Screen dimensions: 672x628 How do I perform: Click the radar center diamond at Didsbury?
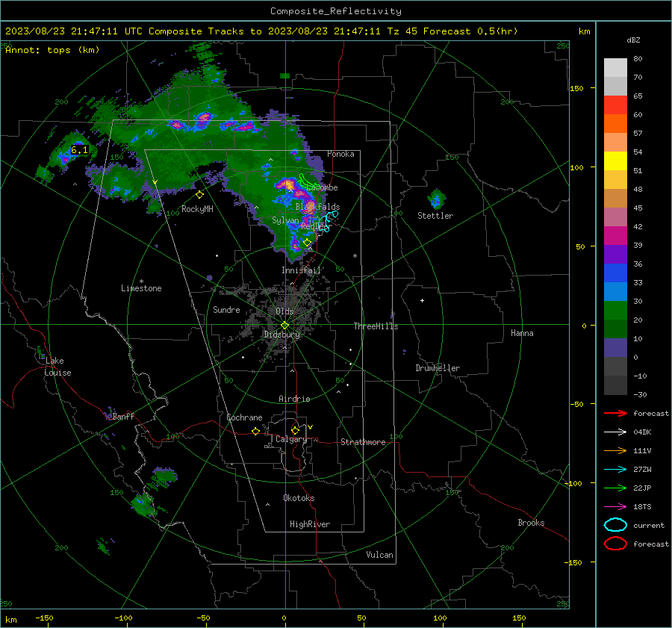point(284,326)
